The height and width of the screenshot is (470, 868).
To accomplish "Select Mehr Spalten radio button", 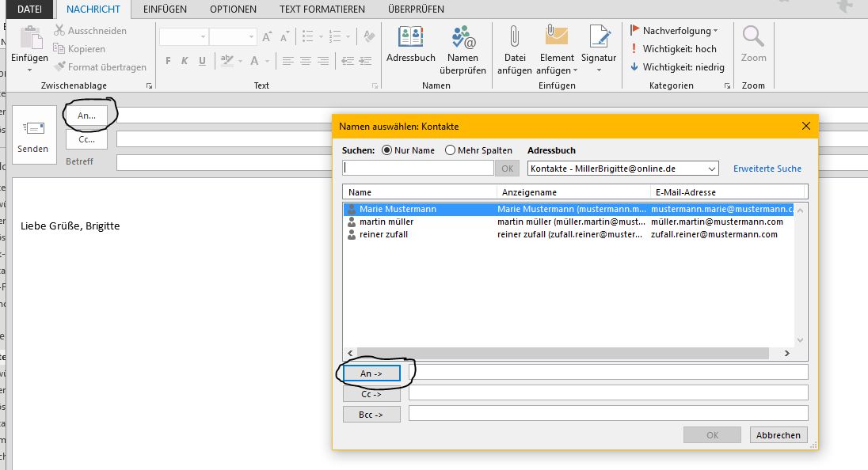I will [x=450, y=150].
